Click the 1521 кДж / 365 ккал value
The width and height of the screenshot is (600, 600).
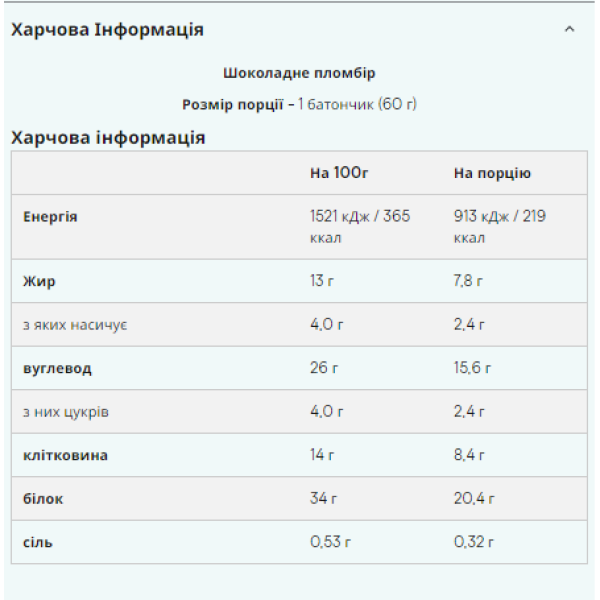(x=360, y=227)
